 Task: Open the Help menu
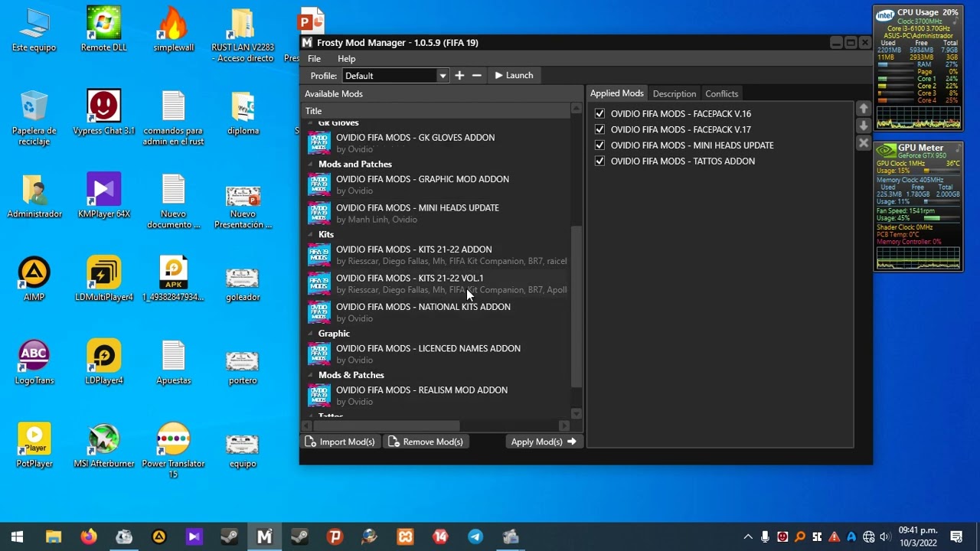pyautogui.click(x=347, y=59)
